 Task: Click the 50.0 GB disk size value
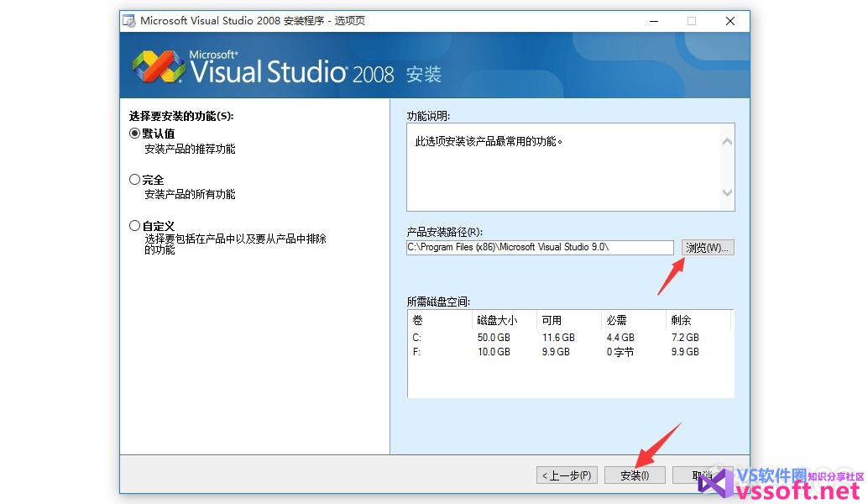(x=494, y=338)
